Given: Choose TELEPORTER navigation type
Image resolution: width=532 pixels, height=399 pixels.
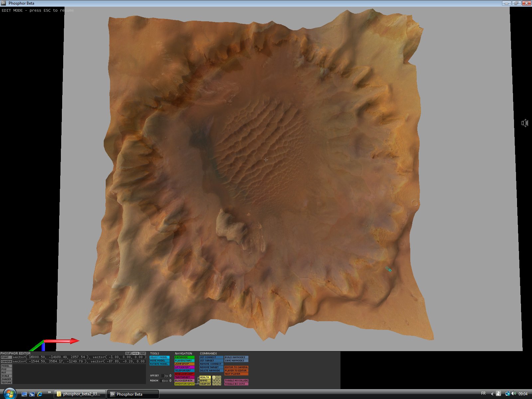Looking at the screenshot, I should [x=185, y=370].
